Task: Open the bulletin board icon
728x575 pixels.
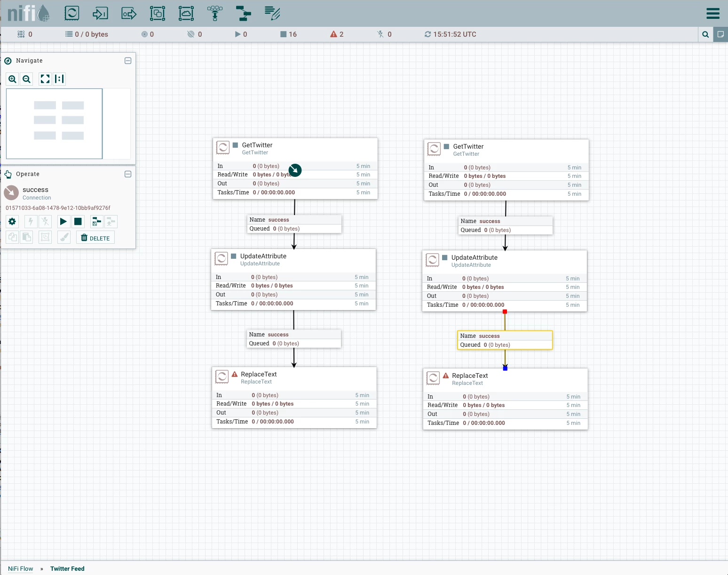Action: (x=720, y=34)
